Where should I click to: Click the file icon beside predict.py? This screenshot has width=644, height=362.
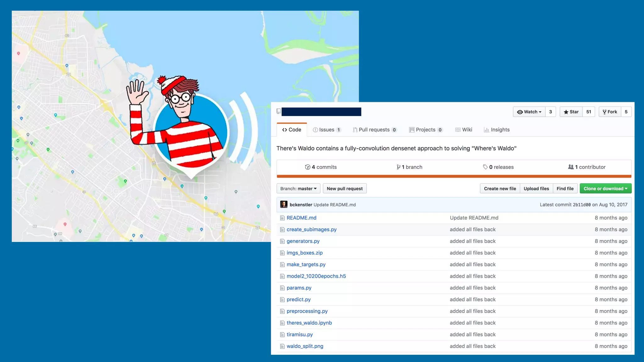282,299
